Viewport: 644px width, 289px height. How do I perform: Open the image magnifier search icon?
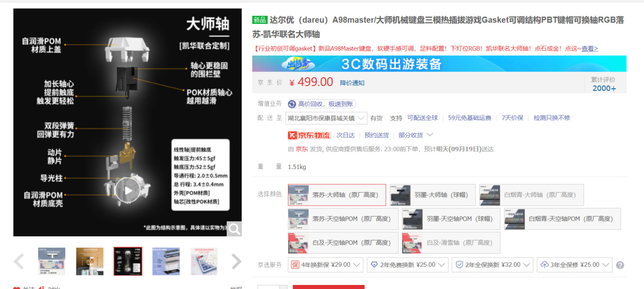234,229
